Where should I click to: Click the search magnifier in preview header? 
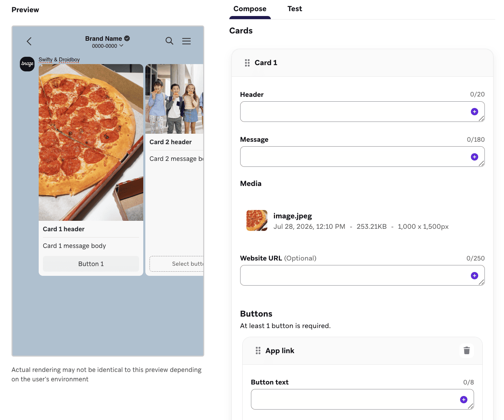(169, 41)
